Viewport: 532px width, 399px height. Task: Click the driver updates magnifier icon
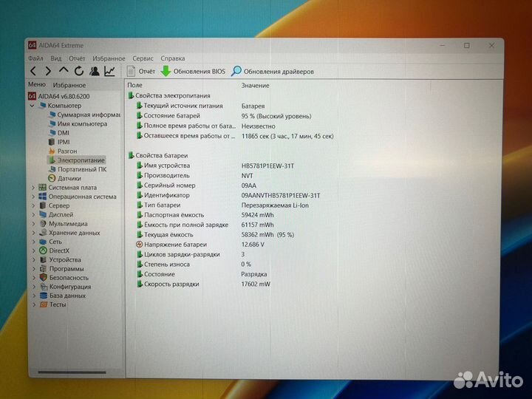click(x=236, y=72)
